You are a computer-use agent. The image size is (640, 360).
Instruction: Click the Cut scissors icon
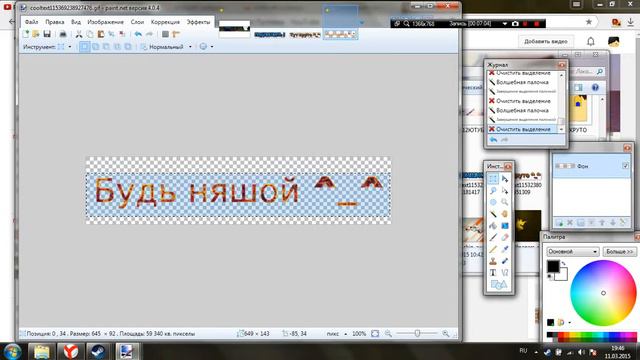(79, 34)
